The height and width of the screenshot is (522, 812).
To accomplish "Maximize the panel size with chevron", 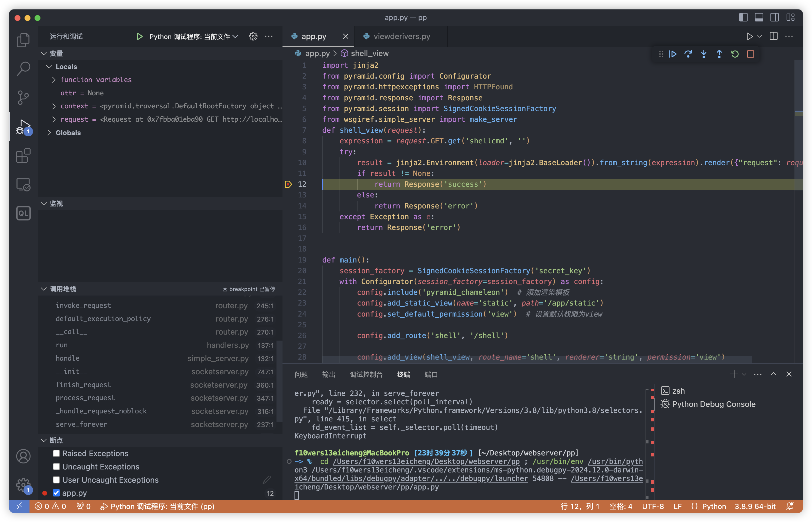I will [773, 374].
